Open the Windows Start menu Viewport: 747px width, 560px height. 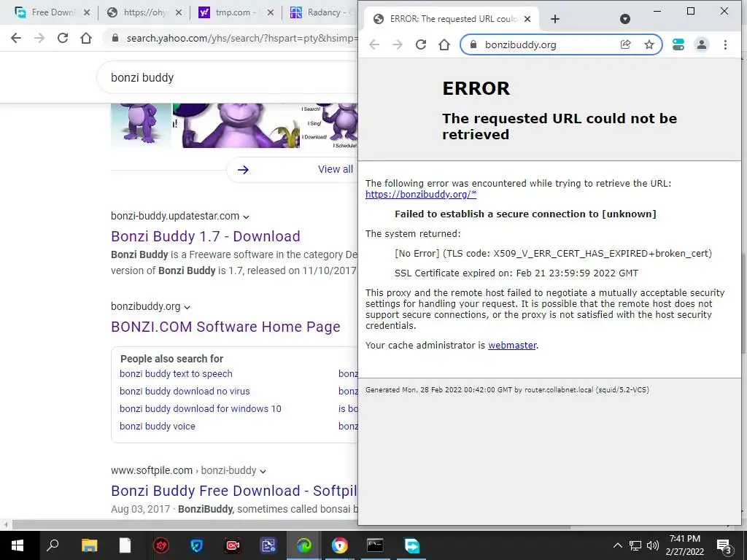coord(18,545)
